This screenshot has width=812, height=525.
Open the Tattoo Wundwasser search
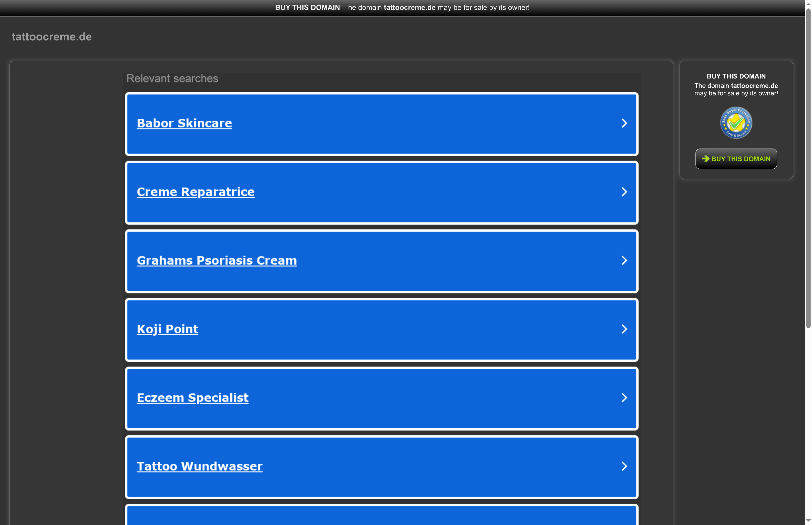[200, 467]
